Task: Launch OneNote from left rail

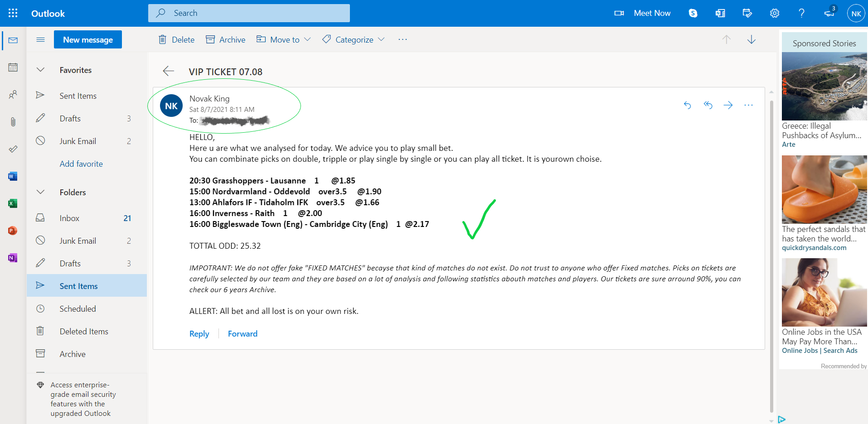Action: tap(13, 258)
